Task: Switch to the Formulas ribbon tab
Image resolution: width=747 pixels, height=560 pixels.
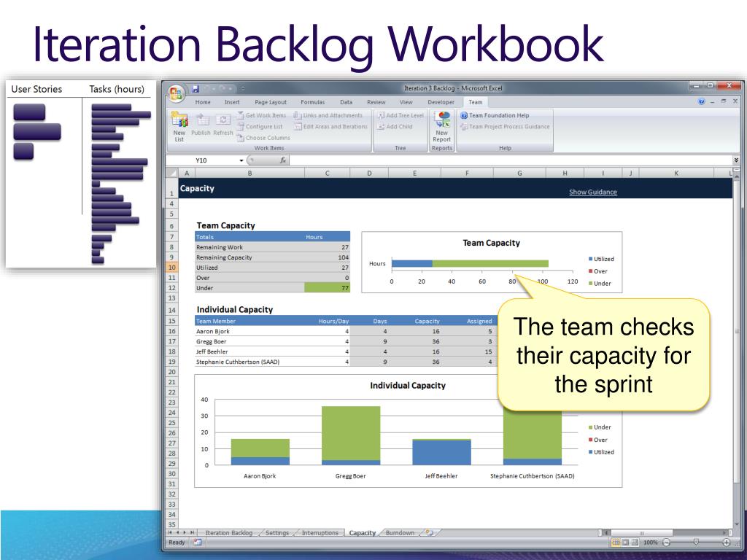Action: [312, 102]
